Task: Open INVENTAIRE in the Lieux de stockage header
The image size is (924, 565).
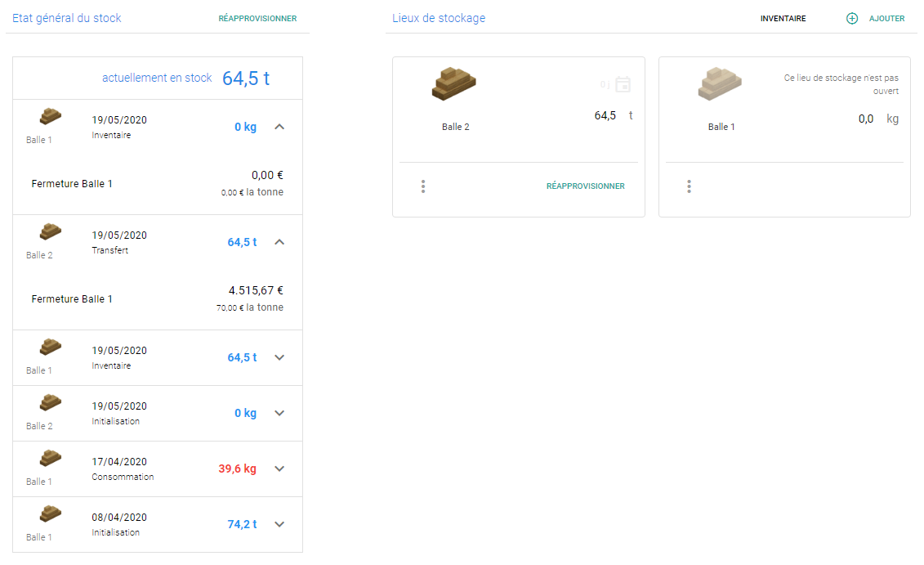Action: [783, 18]
